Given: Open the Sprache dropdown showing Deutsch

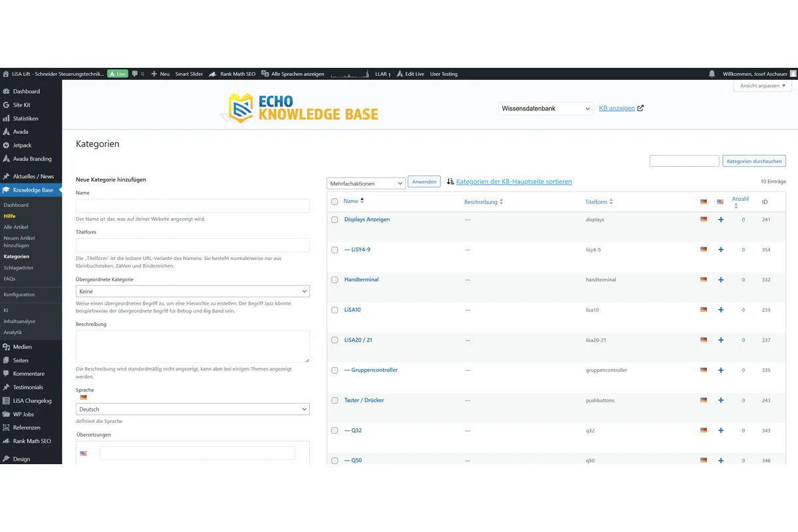Looking at the screenshot, I should point(192,408).
